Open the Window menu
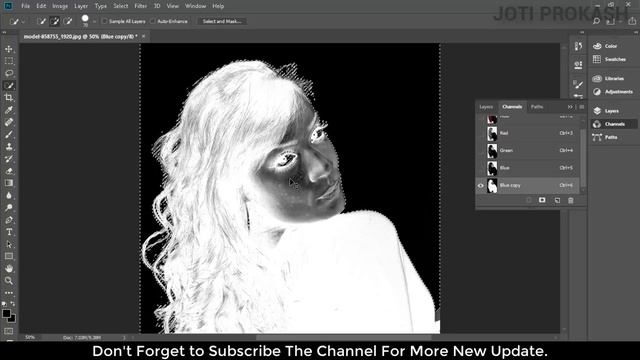 point(196,6)
